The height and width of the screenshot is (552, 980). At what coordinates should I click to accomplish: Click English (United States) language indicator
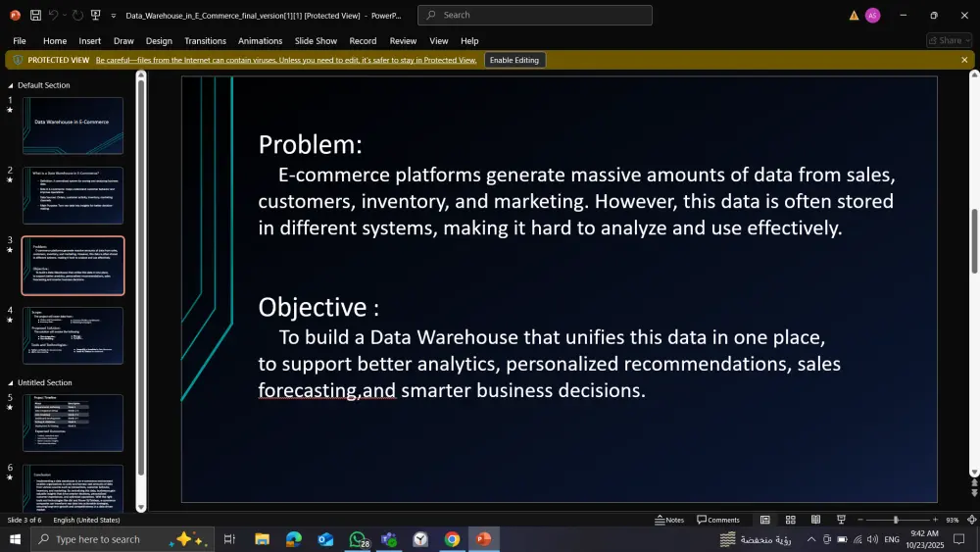[x=86, y=520]
